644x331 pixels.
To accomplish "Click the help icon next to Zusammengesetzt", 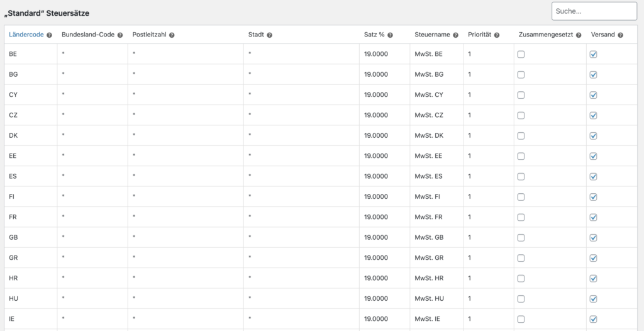I will [x=579, y=35].
